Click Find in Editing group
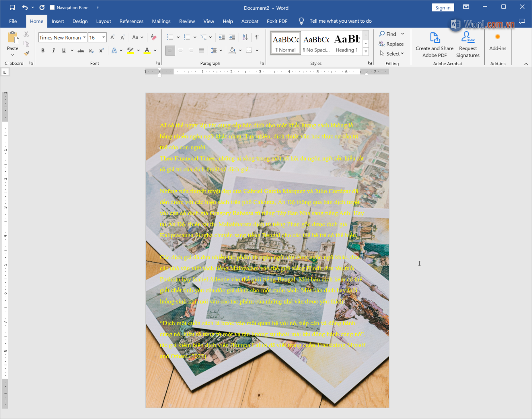The width and height of the screenshot is (532, 419). point(388,34)
